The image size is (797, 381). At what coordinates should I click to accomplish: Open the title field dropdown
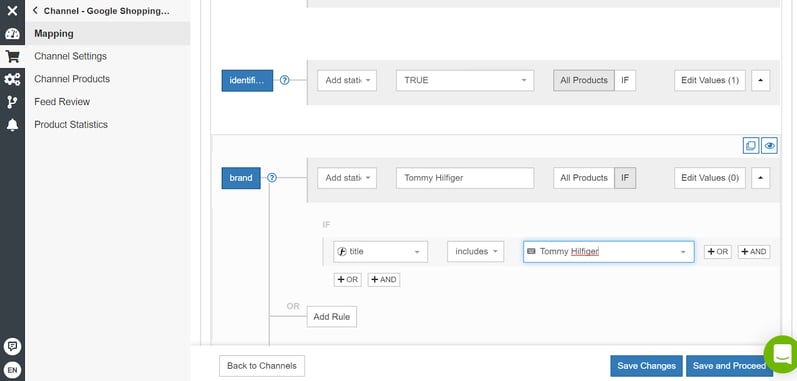tap(380, 251)
